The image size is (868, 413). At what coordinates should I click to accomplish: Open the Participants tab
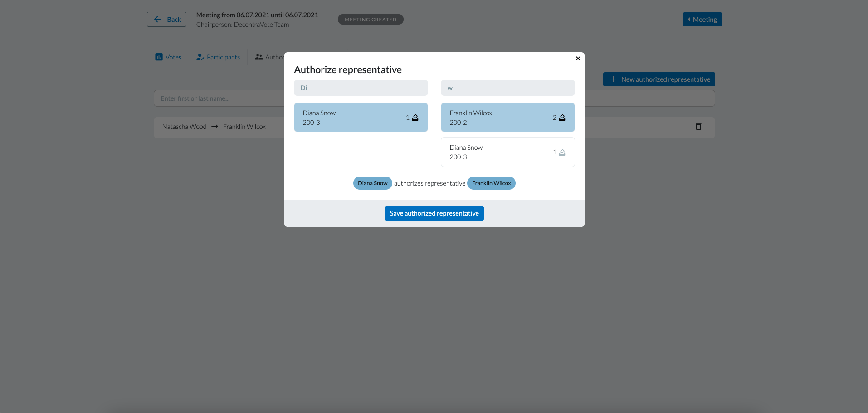(x=223, y=57)
